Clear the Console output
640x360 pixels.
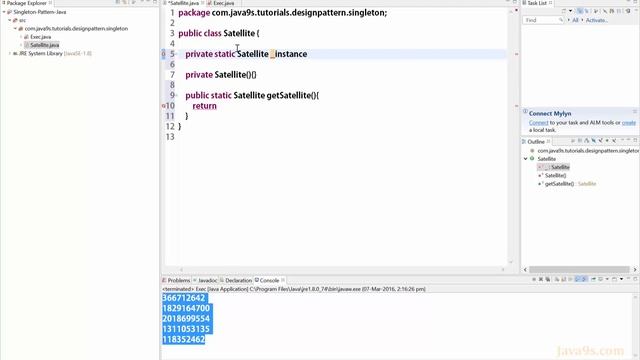(x=557, y=280)
